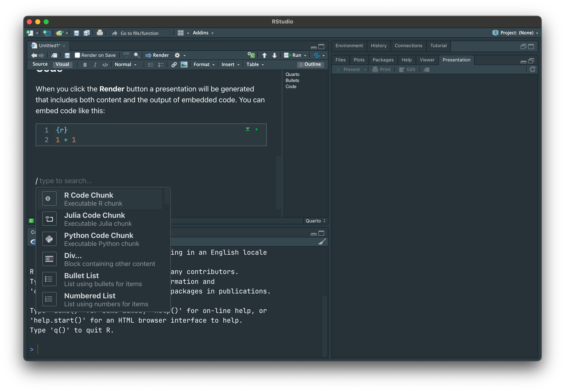Screen dimensions: 565x392
Task: Toggle the Outline pane button
Action: pyautogui.click(x=310, y=64)
